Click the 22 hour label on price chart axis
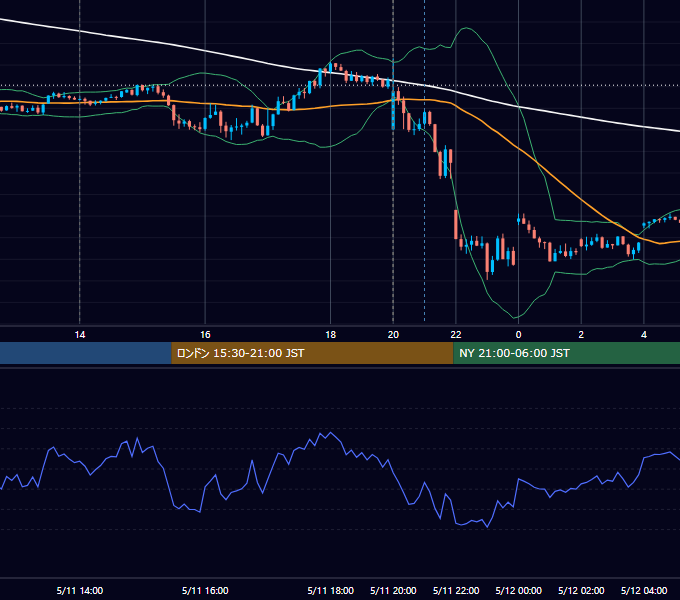The height and width of the screenshot is (600, 680). click(456, 335)
